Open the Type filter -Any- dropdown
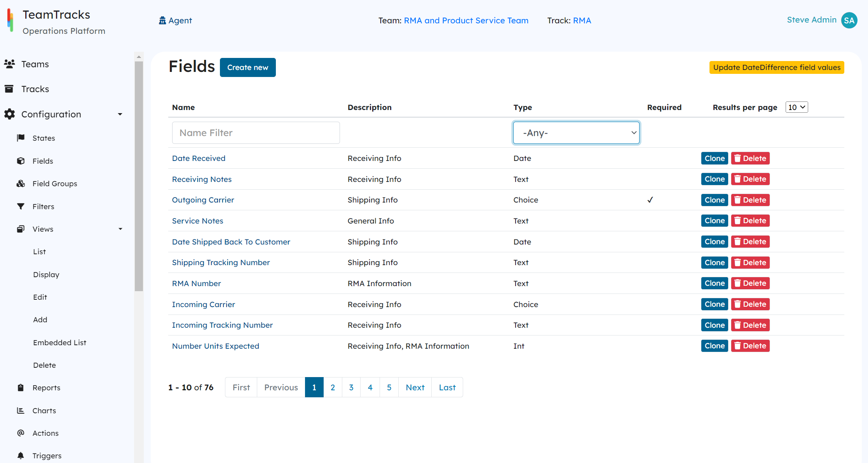Viewport: 868px width, 463px height. click(576, 133)
